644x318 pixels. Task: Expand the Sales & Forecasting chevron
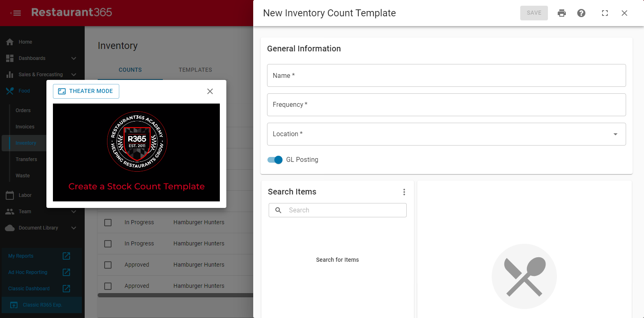point(74,75)
